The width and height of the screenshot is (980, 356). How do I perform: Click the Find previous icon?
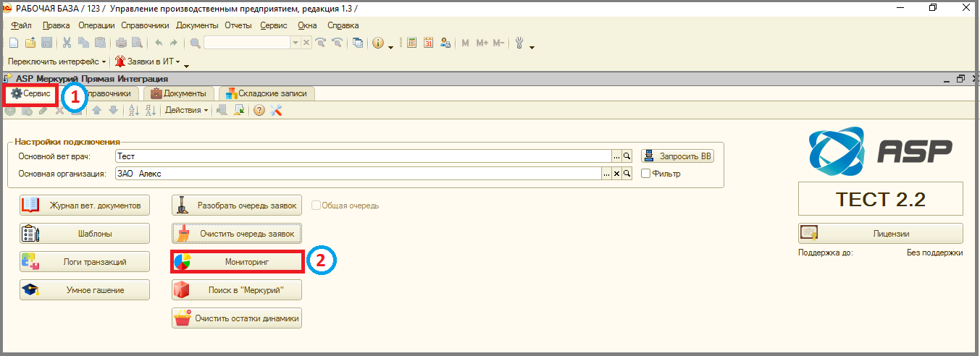[336, 43]
